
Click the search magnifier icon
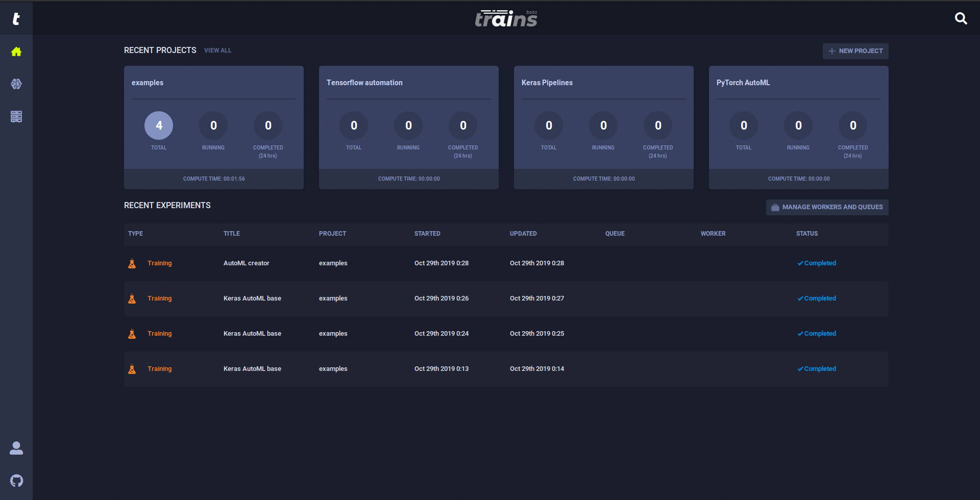(961, 19)
